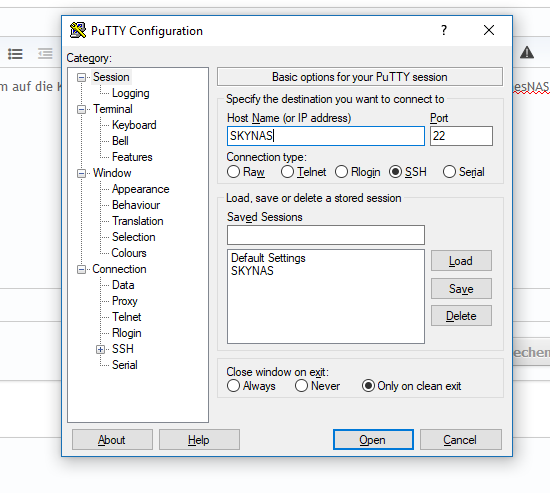Select the Window category
Image resolution: width=550 pixels, height=493 pixels.
112,173
